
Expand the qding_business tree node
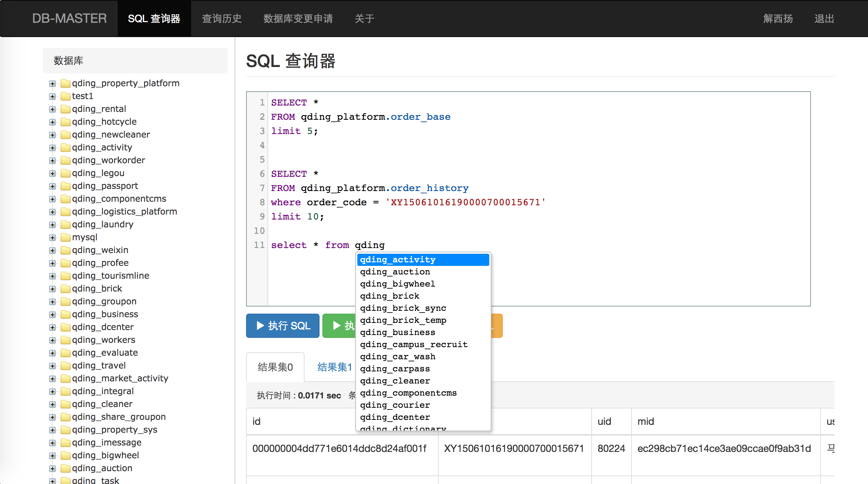[52, 315]
